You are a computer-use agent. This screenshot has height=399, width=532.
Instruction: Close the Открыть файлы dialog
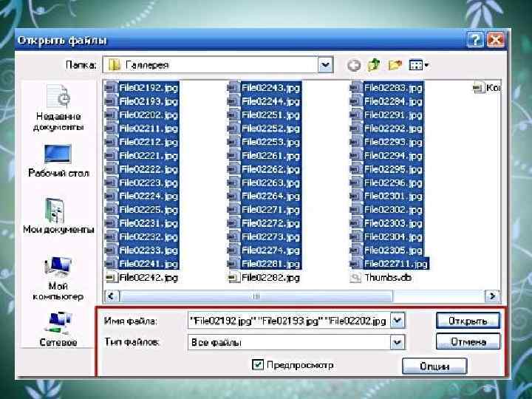click(x=495, y=40)
